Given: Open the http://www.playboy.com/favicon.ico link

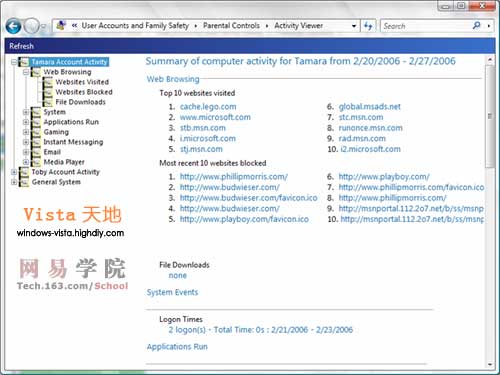Looking at the screenshot, I should point(244,219).
